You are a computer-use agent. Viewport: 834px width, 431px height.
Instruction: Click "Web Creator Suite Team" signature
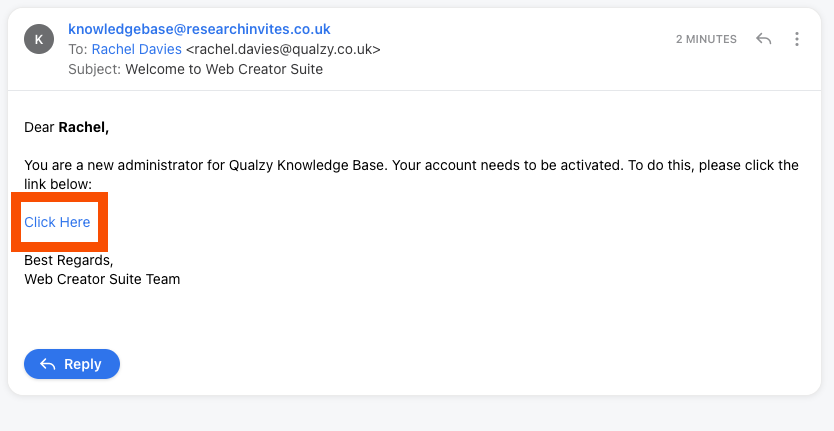[x=102, y=279]
